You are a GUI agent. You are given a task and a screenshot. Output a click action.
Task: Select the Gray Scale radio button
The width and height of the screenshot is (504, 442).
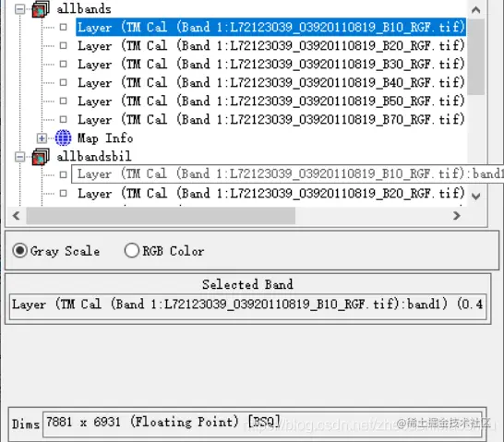pyautogui.click(x=20, y=251)
